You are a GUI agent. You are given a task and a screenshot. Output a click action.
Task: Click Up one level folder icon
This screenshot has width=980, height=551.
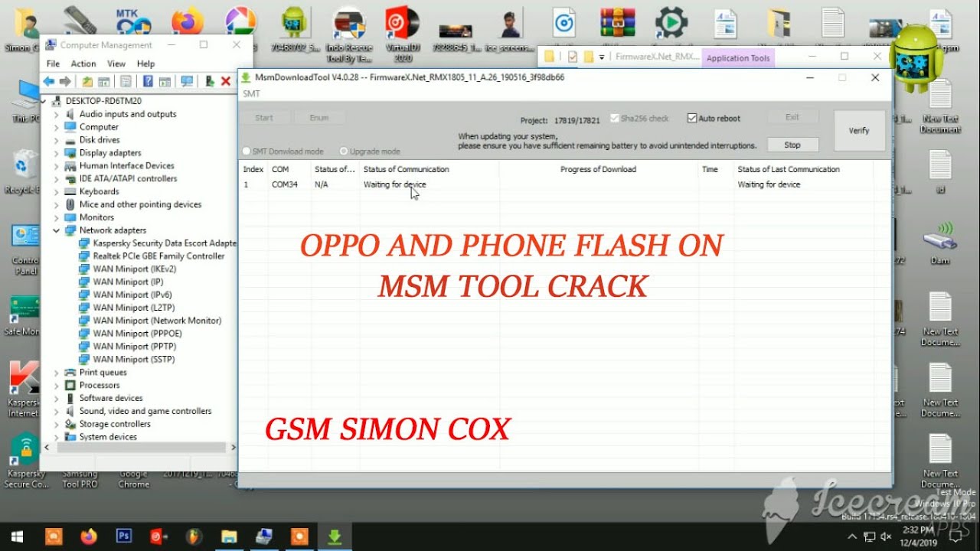pos(87,81)
